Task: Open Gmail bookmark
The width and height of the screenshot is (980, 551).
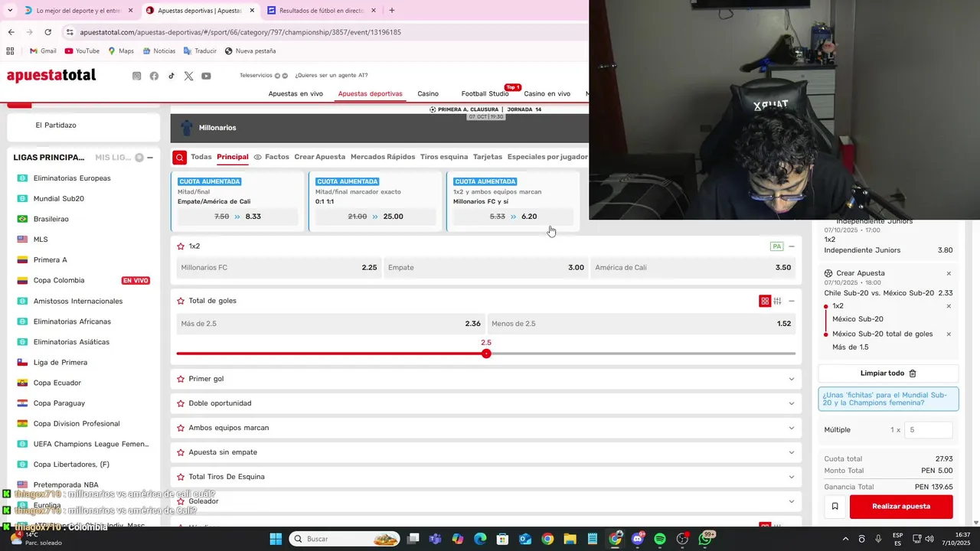Action: (x=43, y=51)
